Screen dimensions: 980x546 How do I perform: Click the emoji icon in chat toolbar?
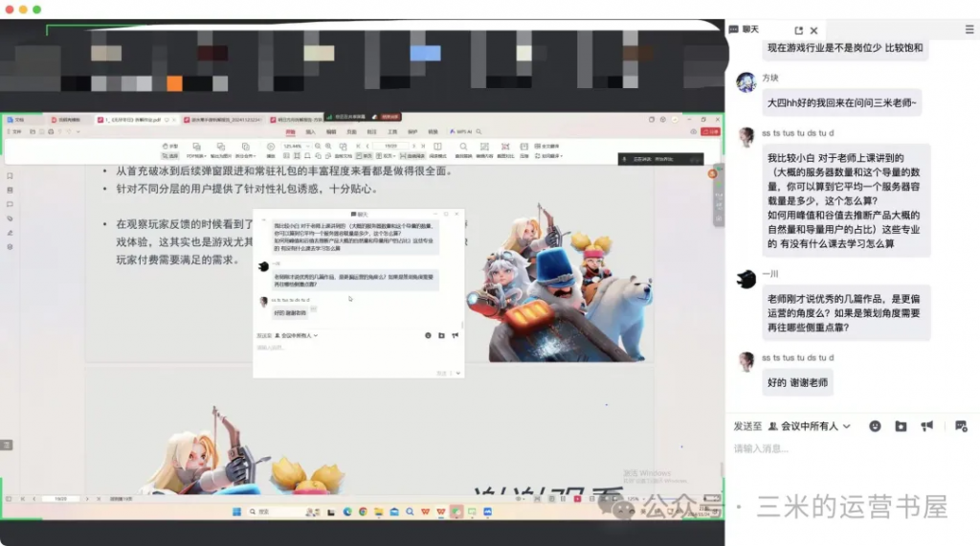[x=875, y=425]
